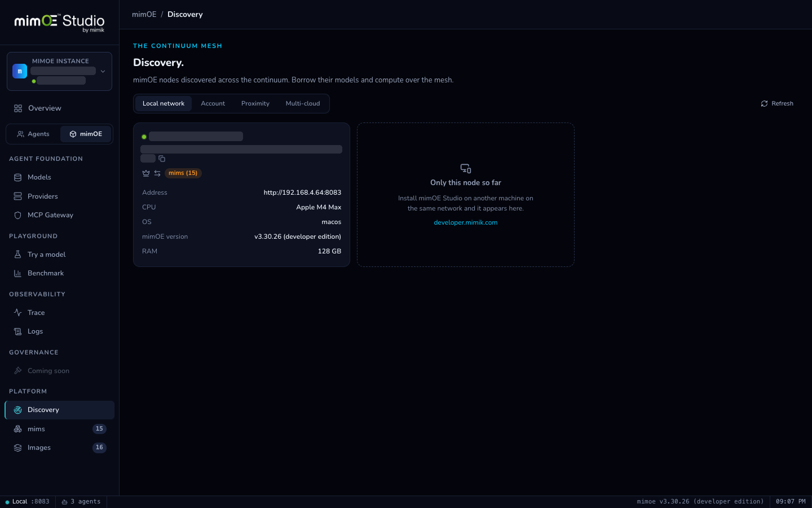
Task: Open Benchmark via its chart icon
Action: pyautogui.click(x=18, y=273)
